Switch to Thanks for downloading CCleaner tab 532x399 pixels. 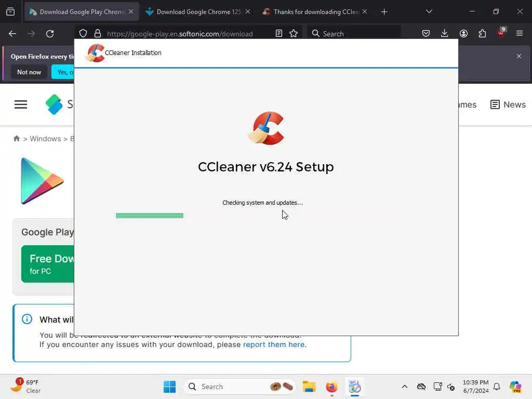[315, 12]
